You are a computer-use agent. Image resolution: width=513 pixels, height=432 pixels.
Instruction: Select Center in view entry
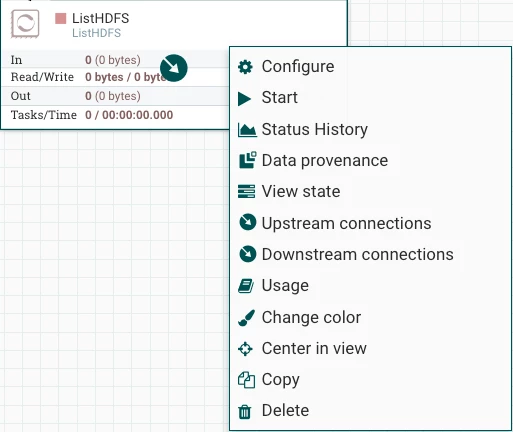click(371, 348)
